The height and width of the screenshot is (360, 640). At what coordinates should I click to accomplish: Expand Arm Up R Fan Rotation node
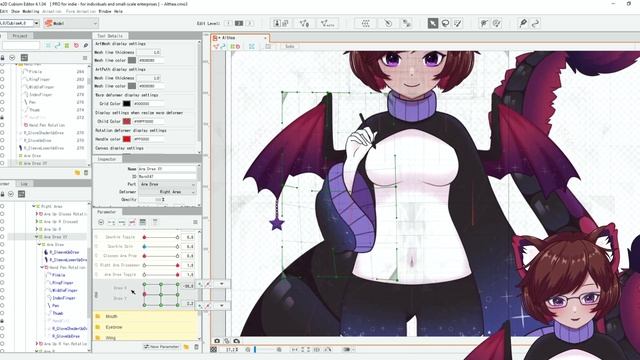[x=37, y=344]
